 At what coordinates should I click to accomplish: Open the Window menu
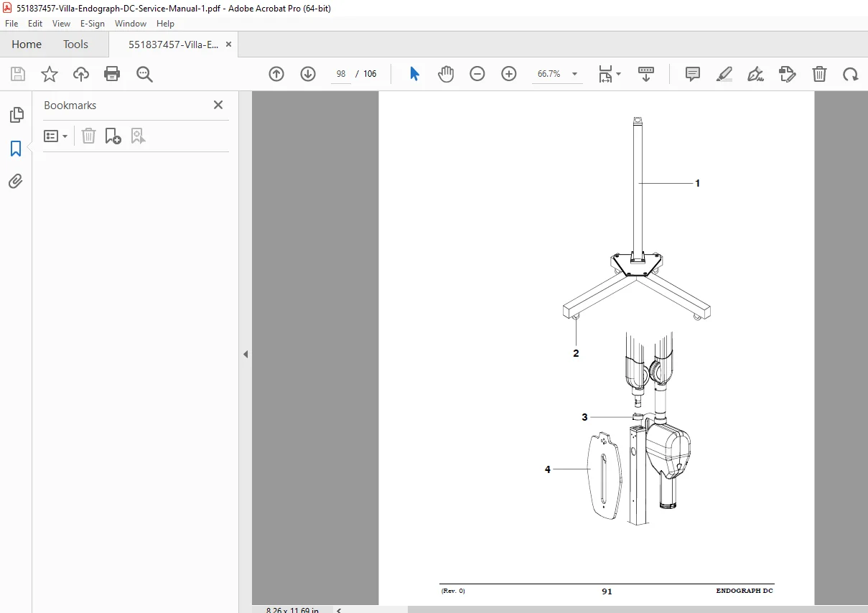tap(131, 24)
